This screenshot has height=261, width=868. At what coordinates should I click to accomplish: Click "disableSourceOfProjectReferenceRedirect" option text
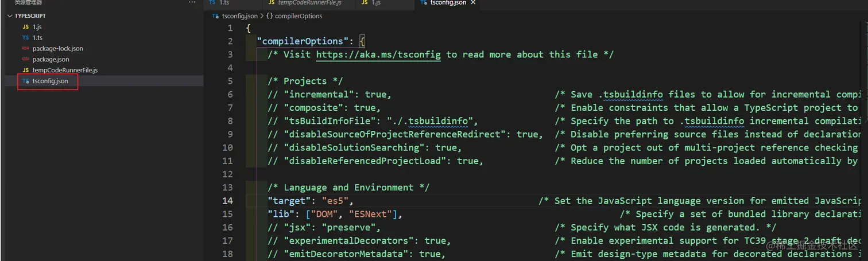394,134
